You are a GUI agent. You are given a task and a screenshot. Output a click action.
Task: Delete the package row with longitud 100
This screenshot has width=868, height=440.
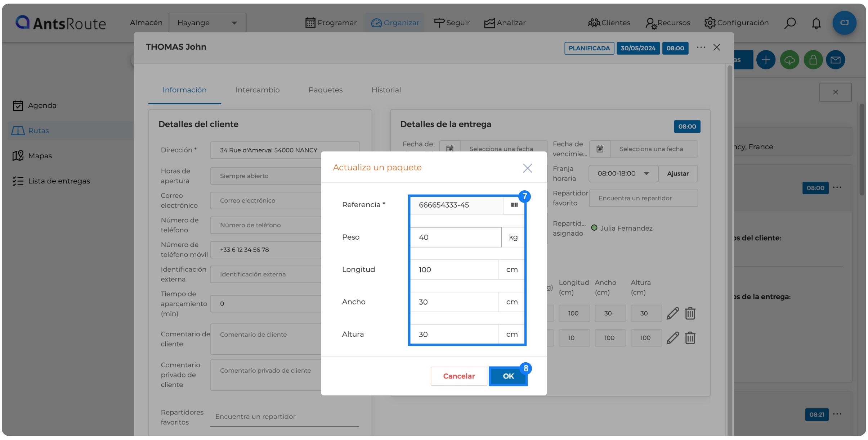tap(690, 313)
